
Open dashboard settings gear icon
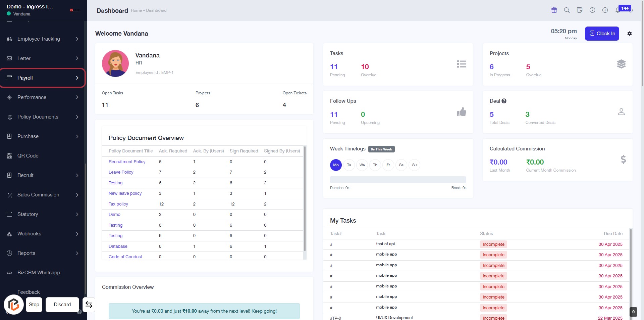click(630, 34)
